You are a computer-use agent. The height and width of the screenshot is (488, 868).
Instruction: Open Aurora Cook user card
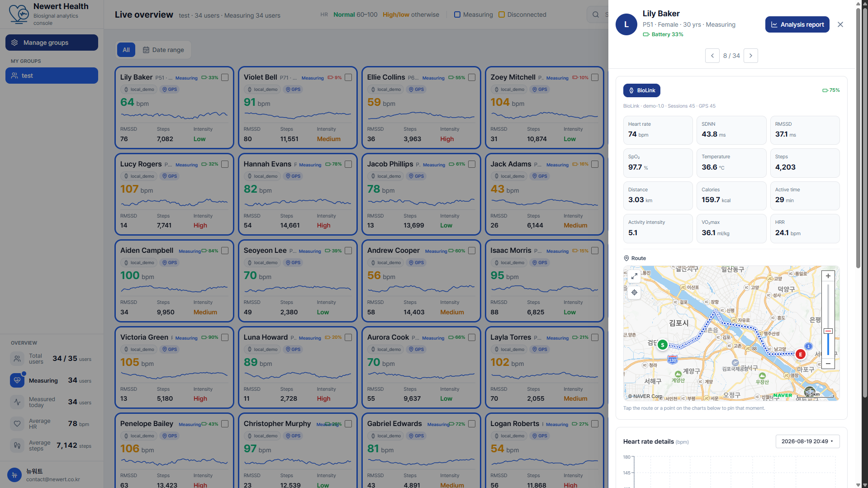click(x=421, y=367)
